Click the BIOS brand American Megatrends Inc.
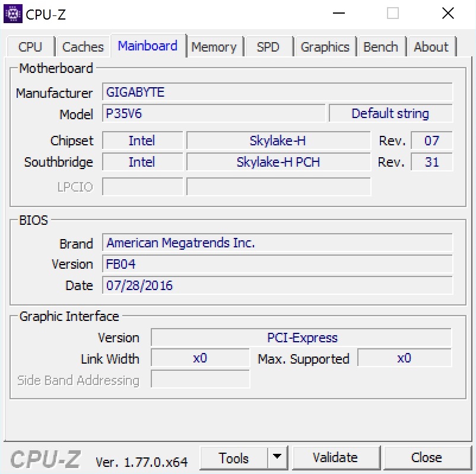476x474 pixels. tap(277, 243)
